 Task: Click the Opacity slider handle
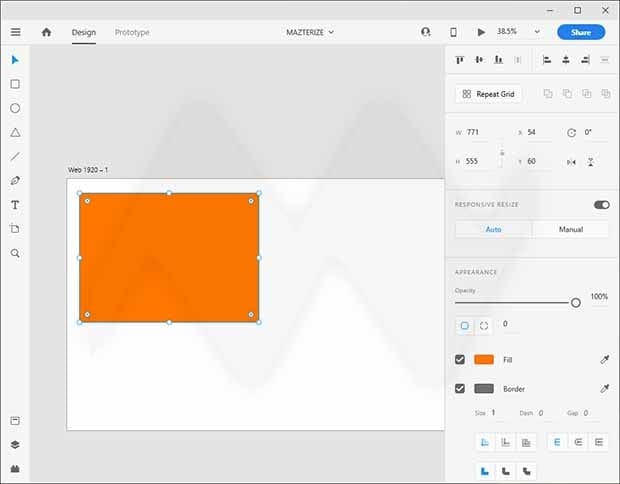click(x=576, y=303)
